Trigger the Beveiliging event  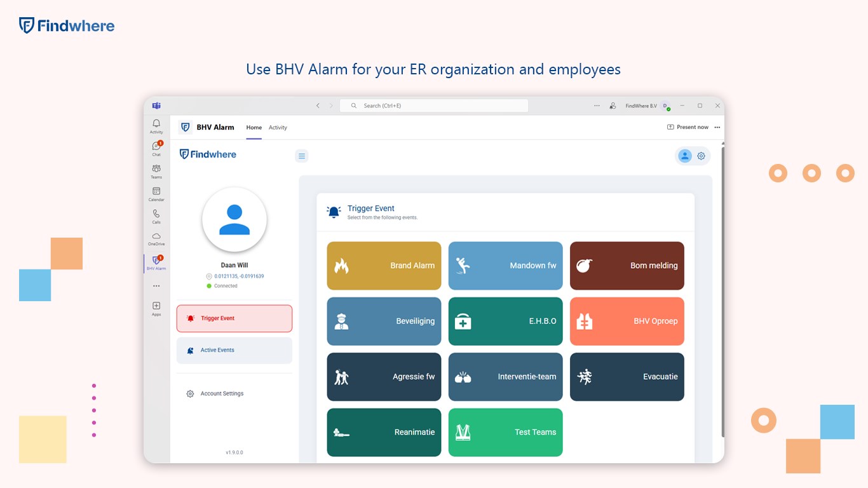[x=384, y=321]
